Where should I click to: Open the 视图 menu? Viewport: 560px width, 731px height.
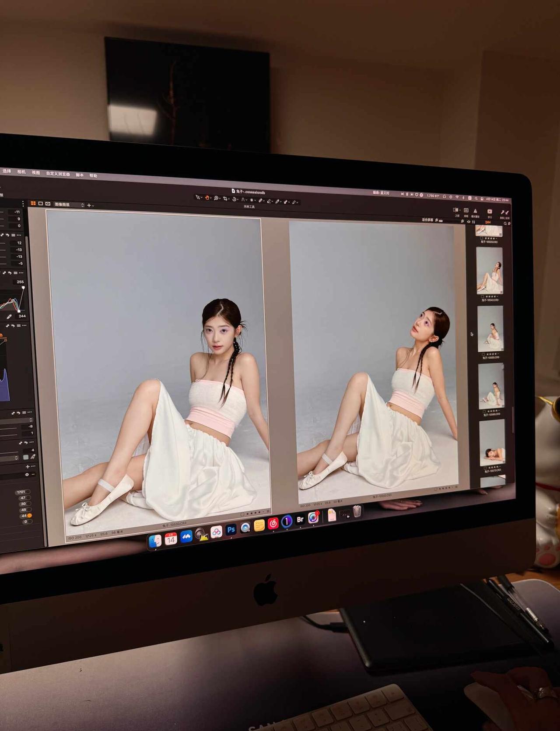[x=36, y=173]
